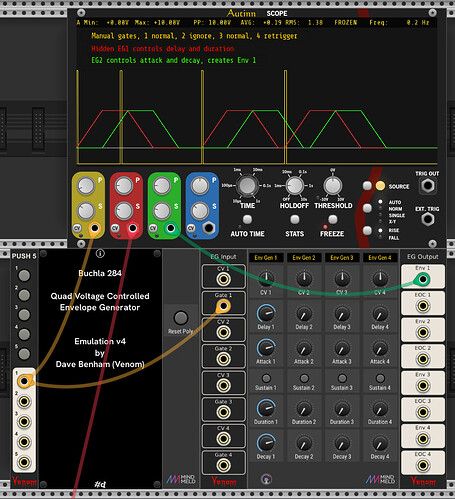
Task: Toggle the scope AUTO TIME button
Action: (x=247, y=219)
